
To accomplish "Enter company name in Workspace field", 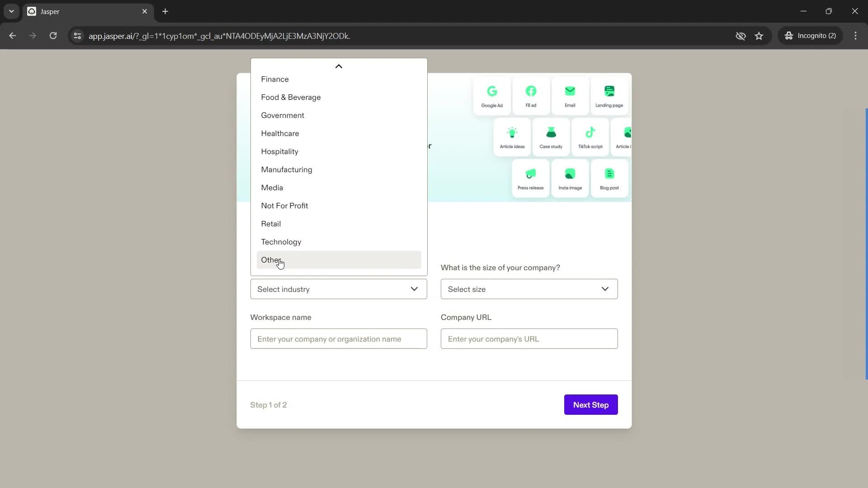I will tap(339, 338).
